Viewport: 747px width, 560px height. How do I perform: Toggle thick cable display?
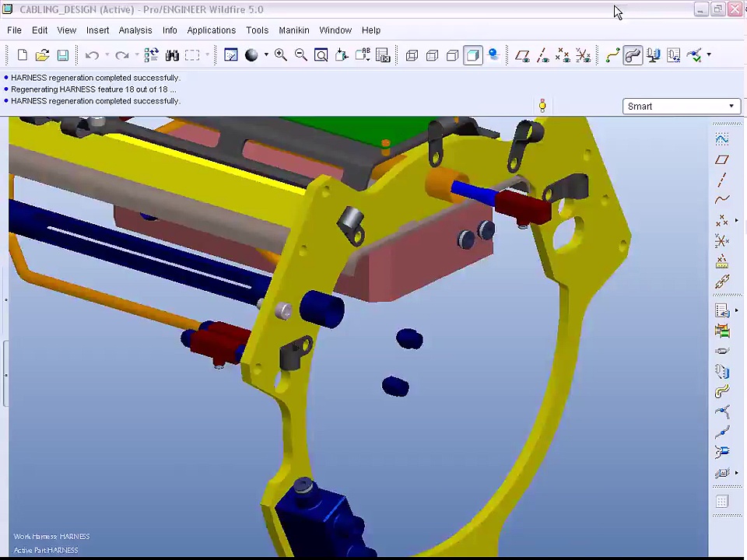tap(633, 55)
